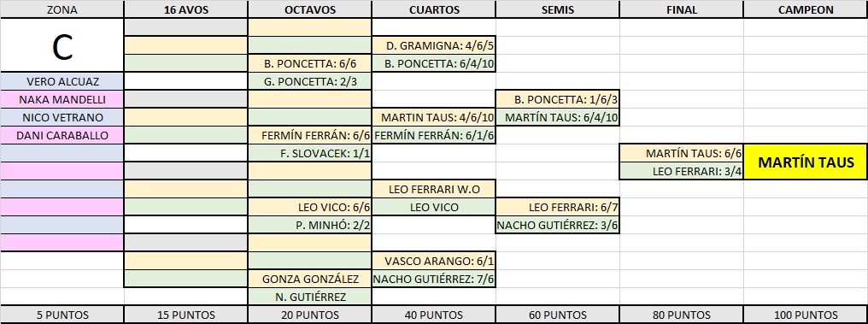The image size is (868, 324).
Task: Click the SEMIS header cell
Action: [x=558, y=9]
